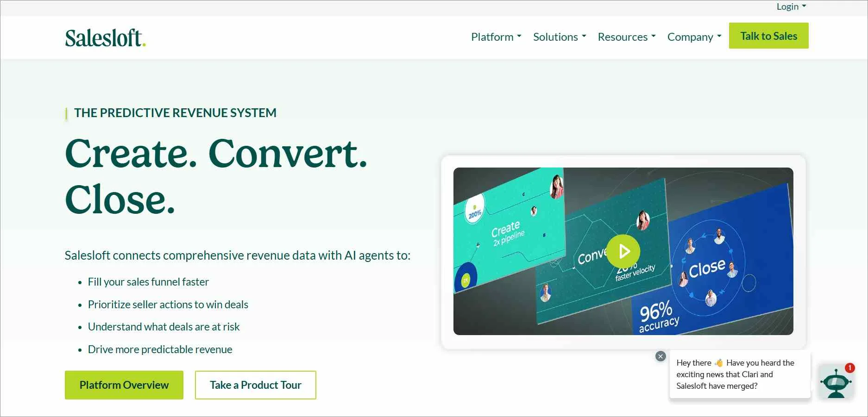Click the red notification badge on the chatbot
This screenshot has height=417, width=868.
[x=849, y=368]
